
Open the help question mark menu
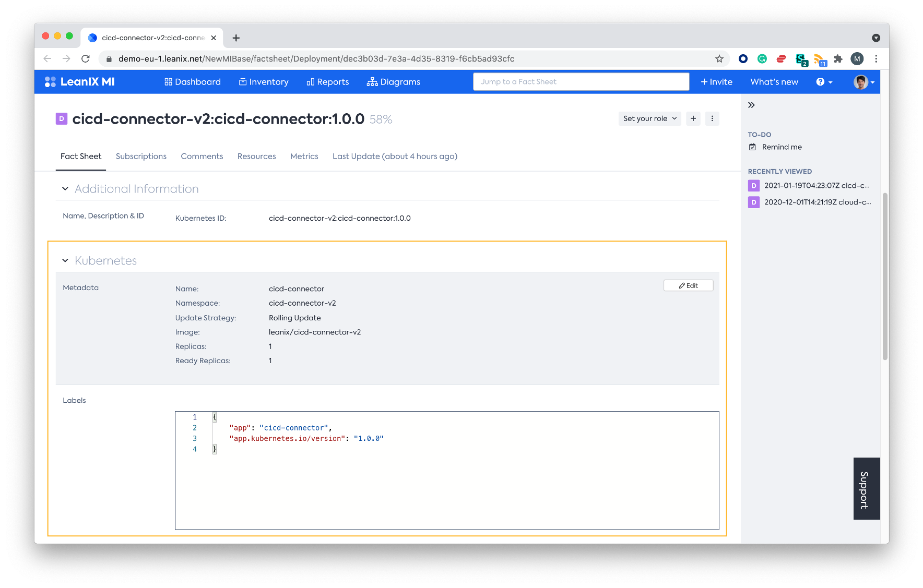click(x=824, y=82)
